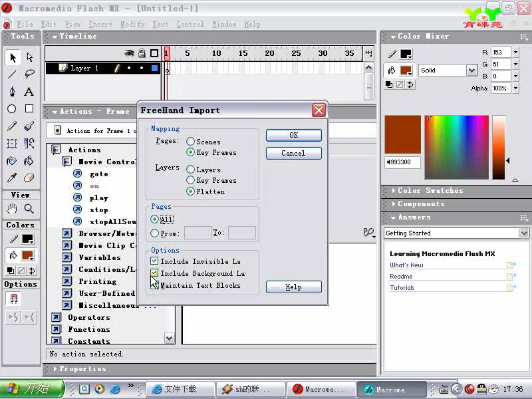Open the Alpha value dropdown arrow
Screen dimensions: 532x399
515,88
